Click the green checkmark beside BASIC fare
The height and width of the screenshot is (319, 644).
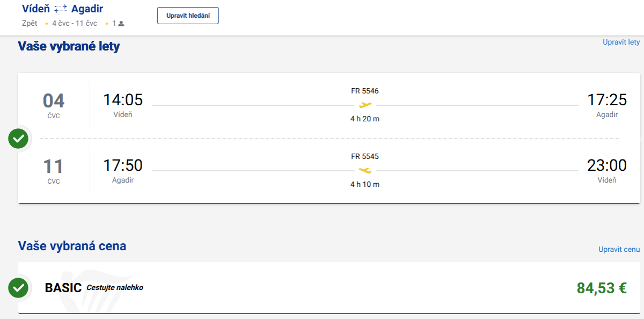[19, 288]
